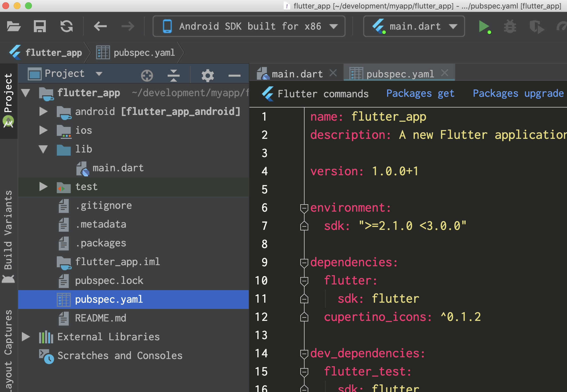Fold the flutter block at line 10
Viewport: 567px width, 392px height.
pos(304,281)
